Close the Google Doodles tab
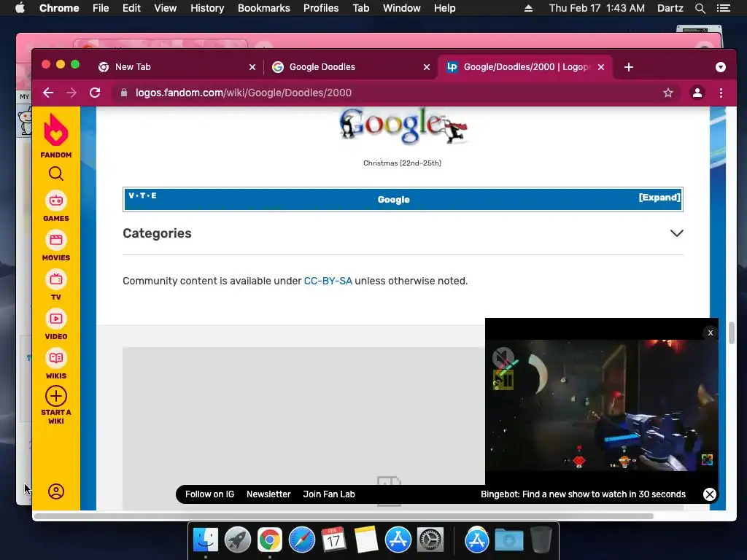 pos(426,67)
